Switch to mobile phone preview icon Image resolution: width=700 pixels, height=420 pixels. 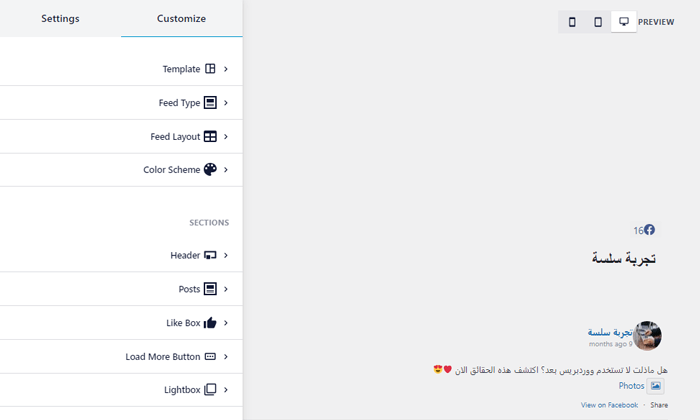click(572, 22)
